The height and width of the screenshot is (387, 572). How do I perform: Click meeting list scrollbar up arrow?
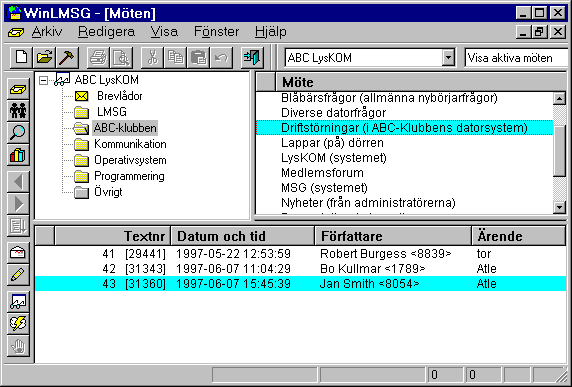(560, 98)
